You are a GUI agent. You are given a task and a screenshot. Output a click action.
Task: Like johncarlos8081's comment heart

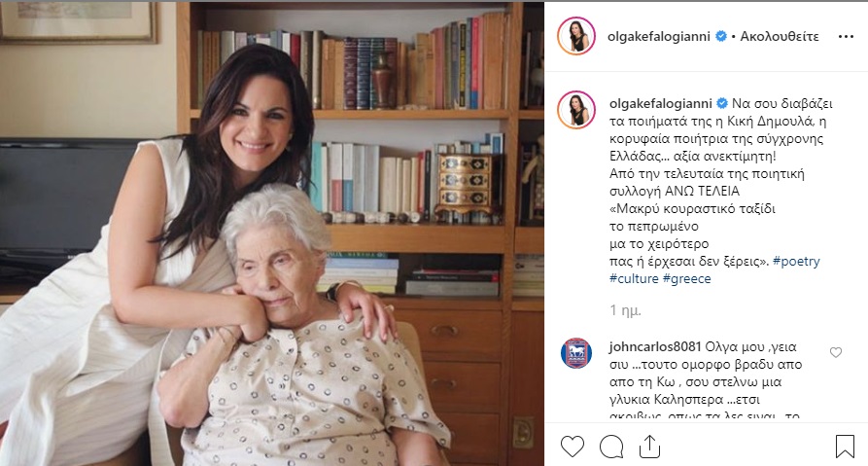pos(836,352)
